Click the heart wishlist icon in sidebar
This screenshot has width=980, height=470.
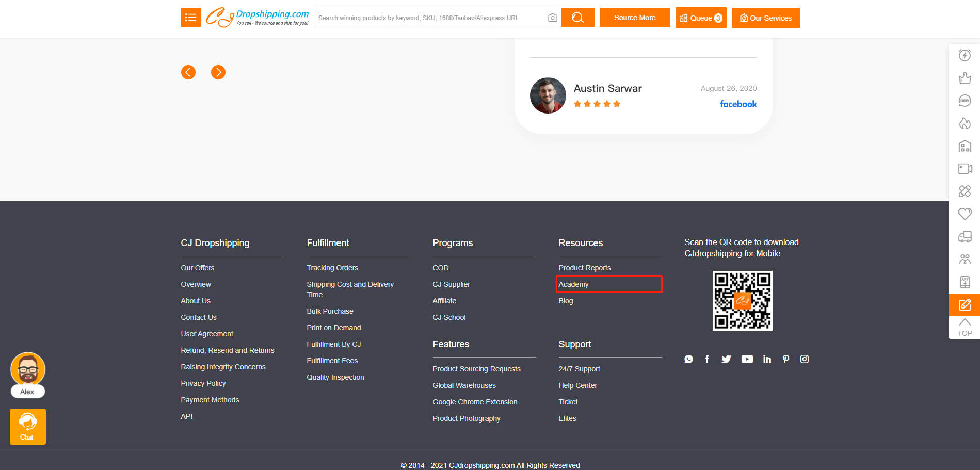click(x=965, y=214)
